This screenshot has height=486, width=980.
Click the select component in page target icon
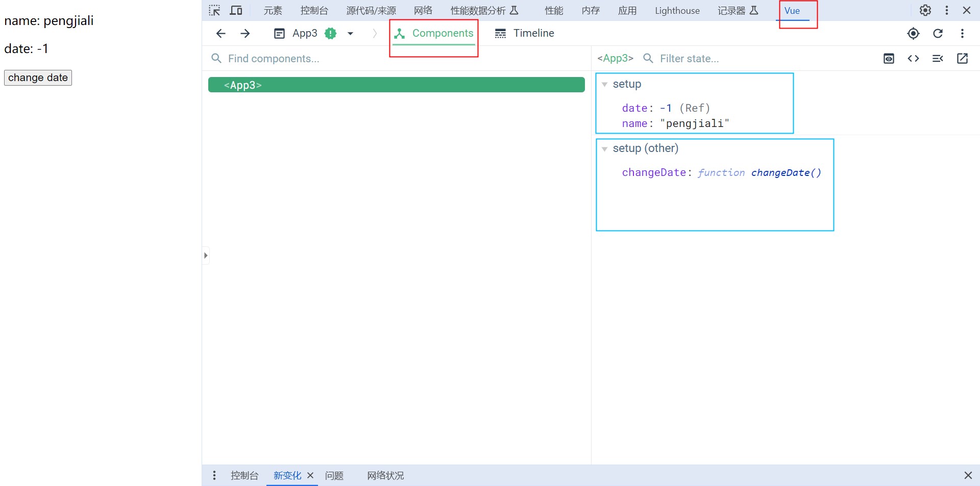pos(913,34)
